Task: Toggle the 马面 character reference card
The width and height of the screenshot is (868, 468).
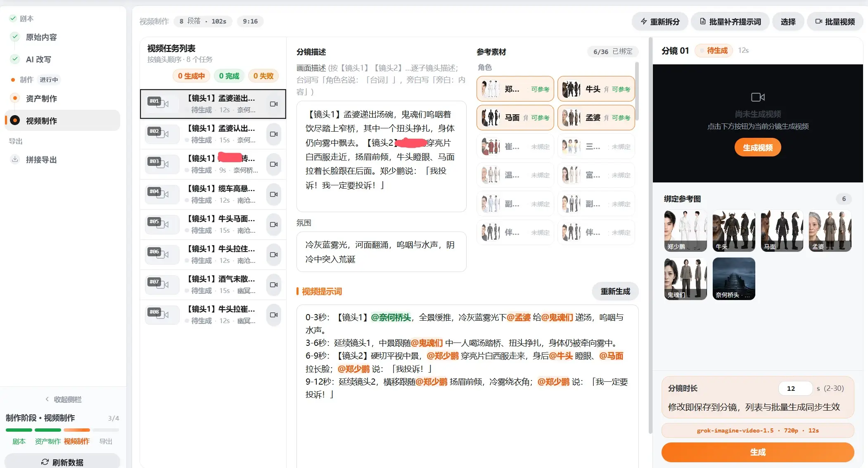Action: pos(515,118)
